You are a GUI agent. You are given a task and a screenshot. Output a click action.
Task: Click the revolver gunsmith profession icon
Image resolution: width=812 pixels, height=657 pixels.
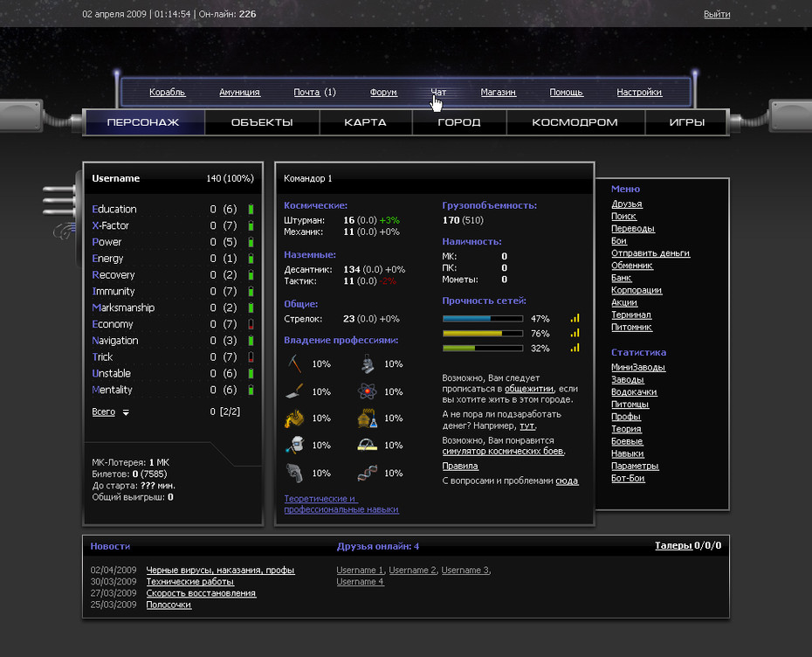(294, 473)
